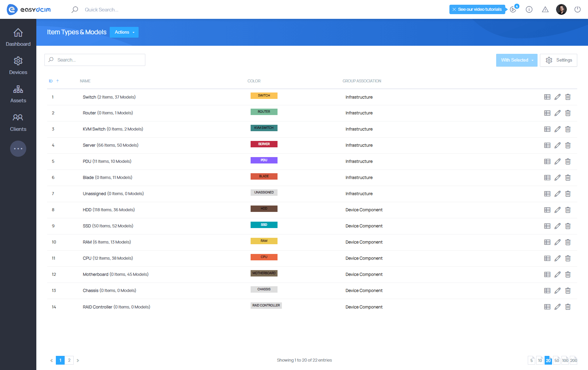Open the Dashboard home icon
This screenshot has width=588, height=370.
tap(18, 33)
